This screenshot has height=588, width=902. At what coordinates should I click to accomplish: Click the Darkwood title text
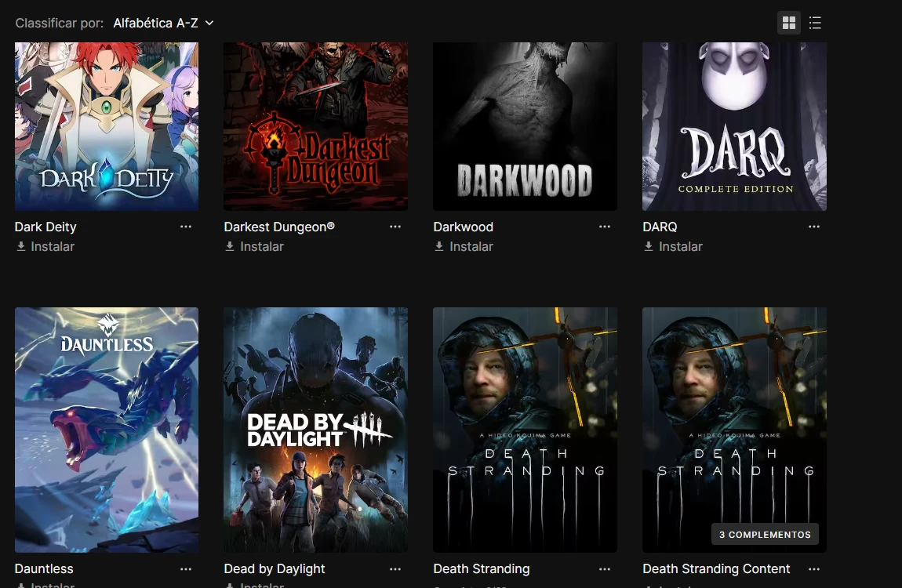pos(463,227)
